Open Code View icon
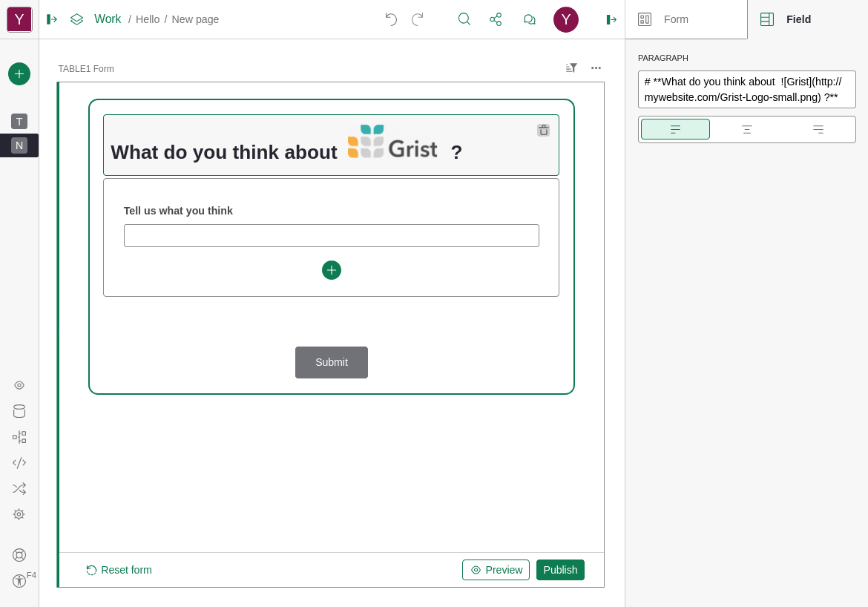This screenshot has height=607, width=868. point(19,462)
